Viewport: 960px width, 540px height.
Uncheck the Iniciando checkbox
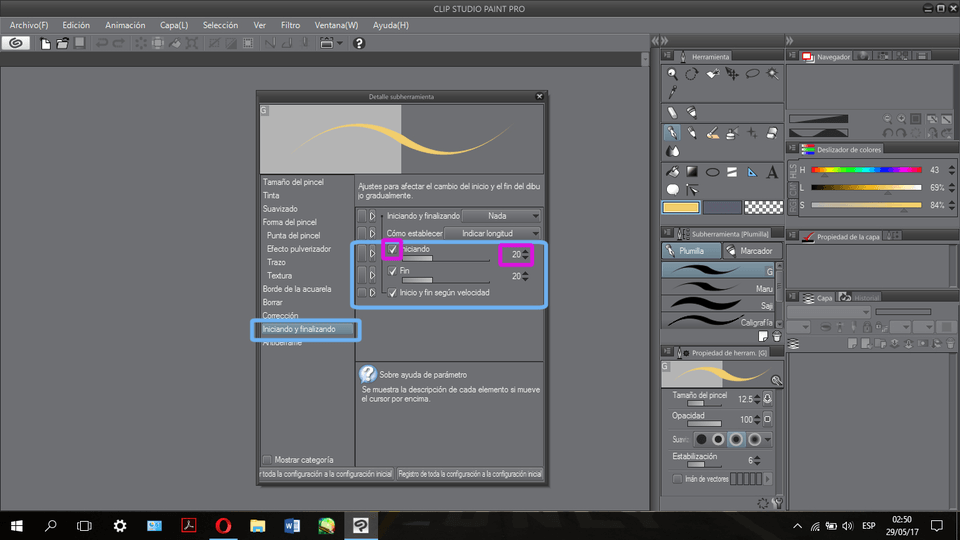coord(393,249)
